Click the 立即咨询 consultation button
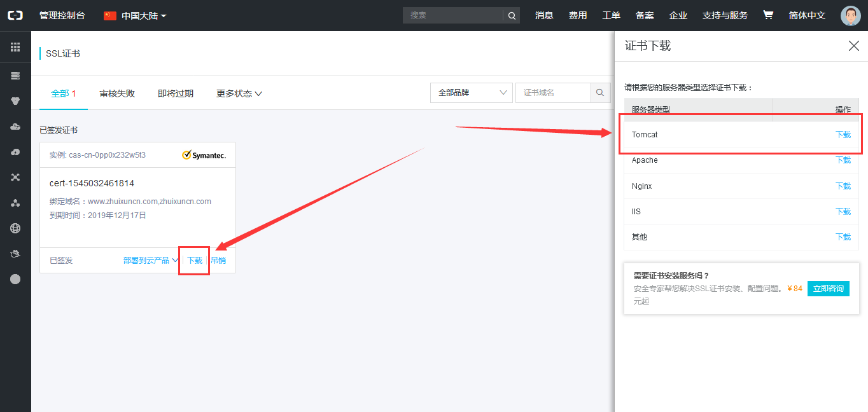This screenshot has width=868, height=412. 828,288
